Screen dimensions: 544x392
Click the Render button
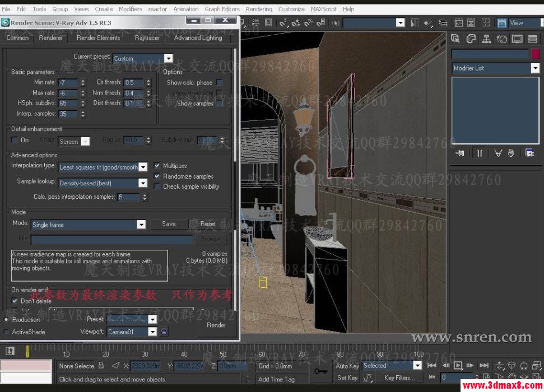coord(216,325)
